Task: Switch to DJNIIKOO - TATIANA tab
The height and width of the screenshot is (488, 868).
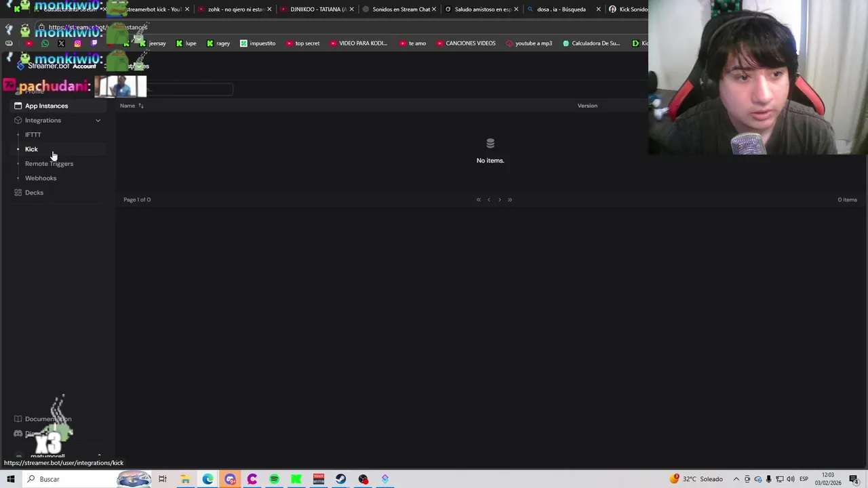Action: [x=317, y=9]
